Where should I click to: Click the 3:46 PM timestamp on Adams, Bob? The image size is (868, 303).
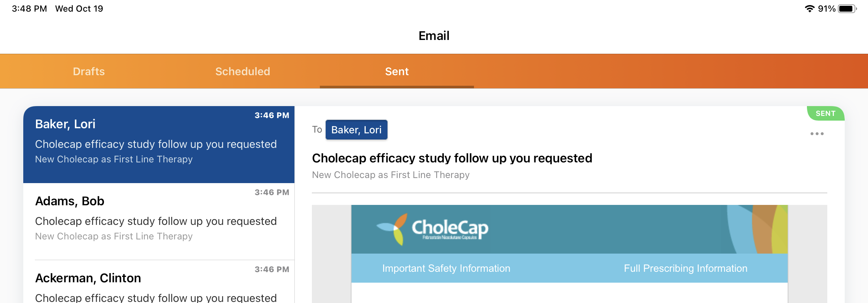click(x=272, y=192)
